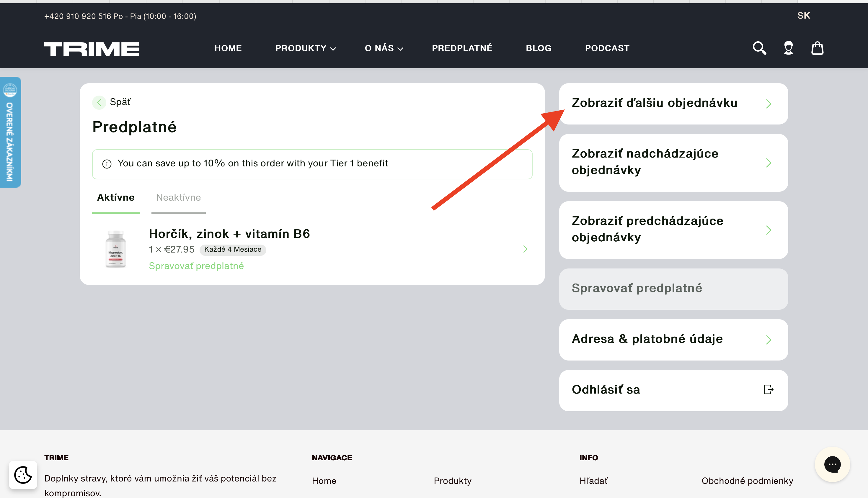Click the TRIME logo in header
The image size is (868, 498).
point(92,49)
